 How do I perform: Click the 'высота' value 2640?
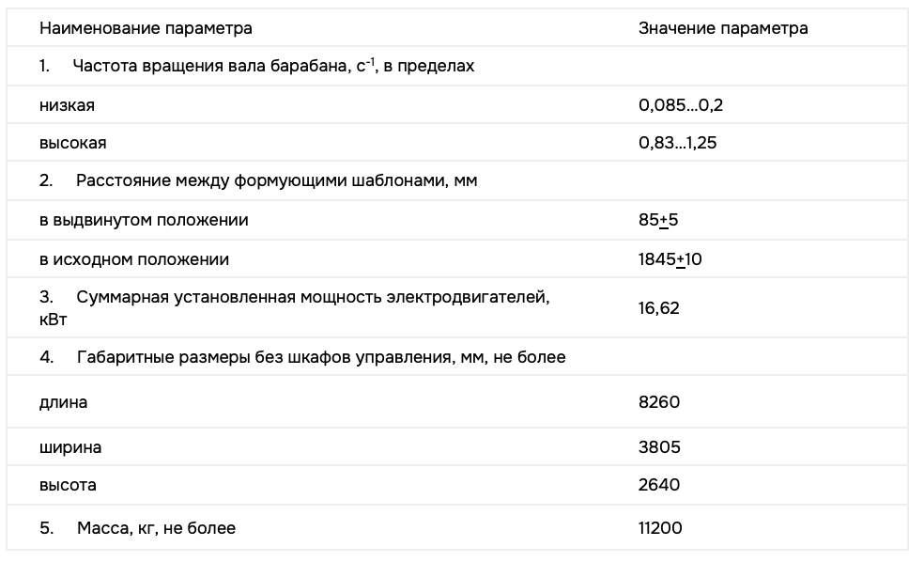pyautogui.click(x=658, y=485)
